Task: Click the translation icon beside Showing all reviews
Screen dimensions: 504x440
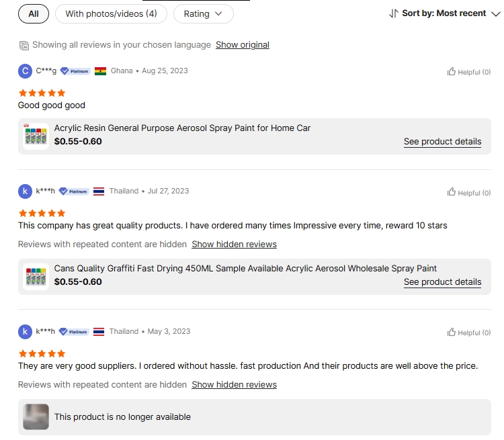Action: 24,45
